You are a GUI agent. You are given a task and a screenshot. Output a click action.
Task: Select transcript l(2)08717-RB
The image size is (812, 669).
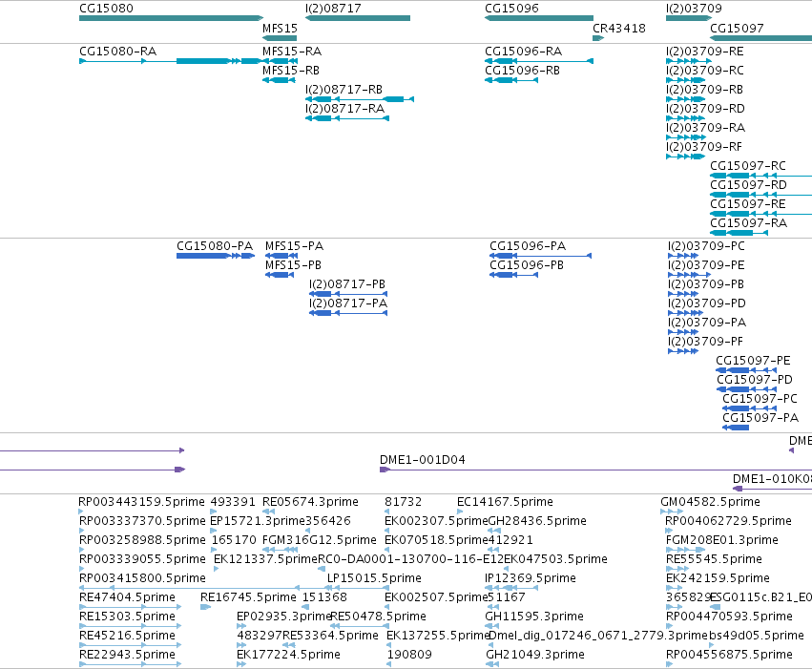pos(344,90)
